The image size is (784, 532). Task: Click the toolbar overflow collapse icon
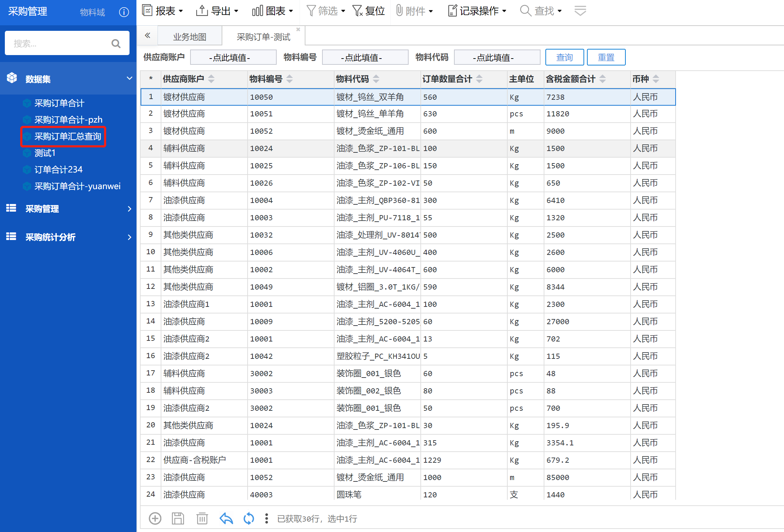(580, 11)
